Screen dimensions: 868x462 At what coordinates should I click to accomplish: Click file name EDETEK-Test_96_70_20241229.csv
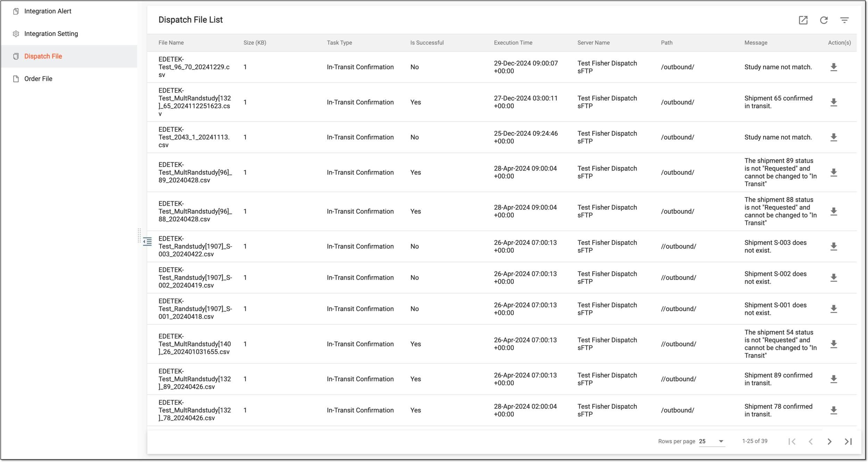tap(194, 67)
